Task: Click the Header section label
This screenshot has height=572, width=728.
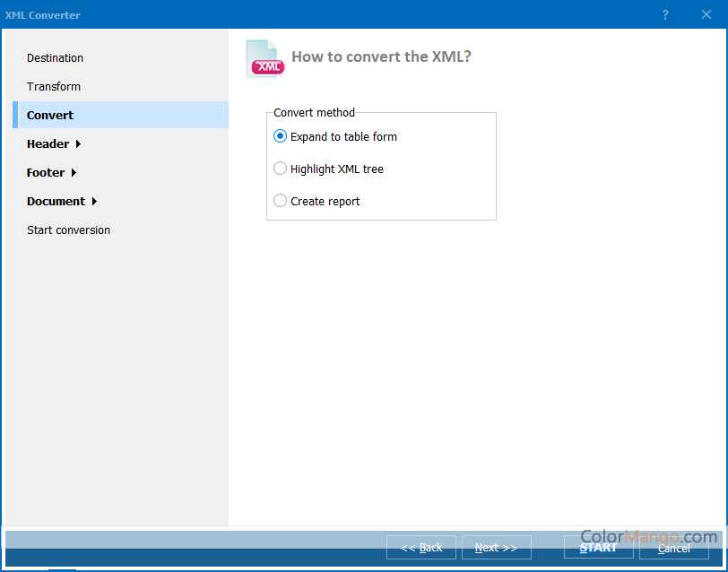Action: 48,144
